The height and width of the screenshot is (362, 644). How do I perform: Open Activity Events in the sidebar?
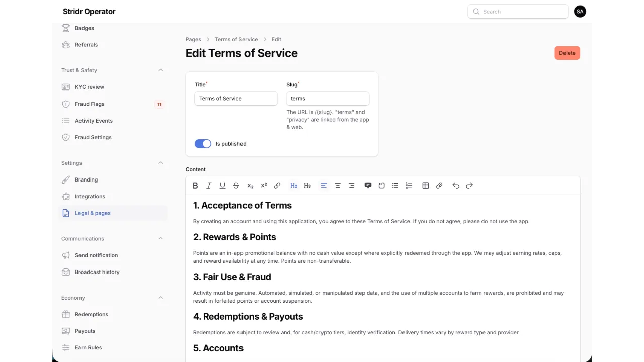[x=113, y=121]
